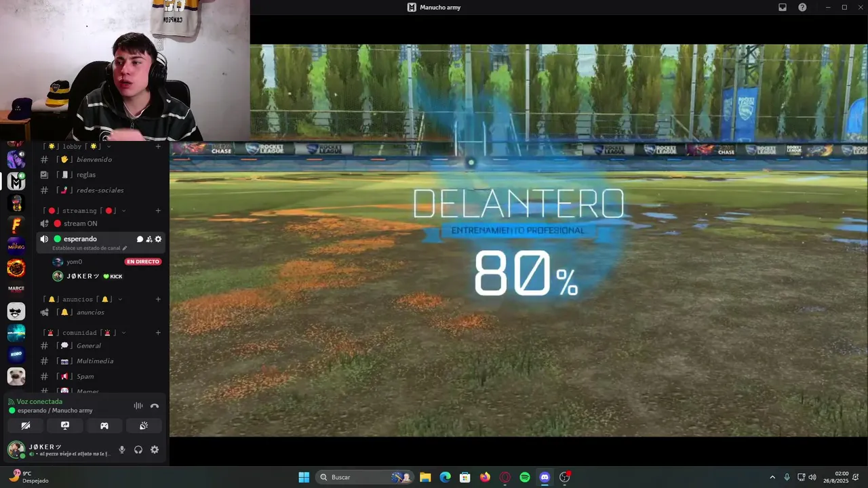Open the MARCE server icon
Image resolution: width=868 pixels, height=488 pixels.
[x=16, y=289]
